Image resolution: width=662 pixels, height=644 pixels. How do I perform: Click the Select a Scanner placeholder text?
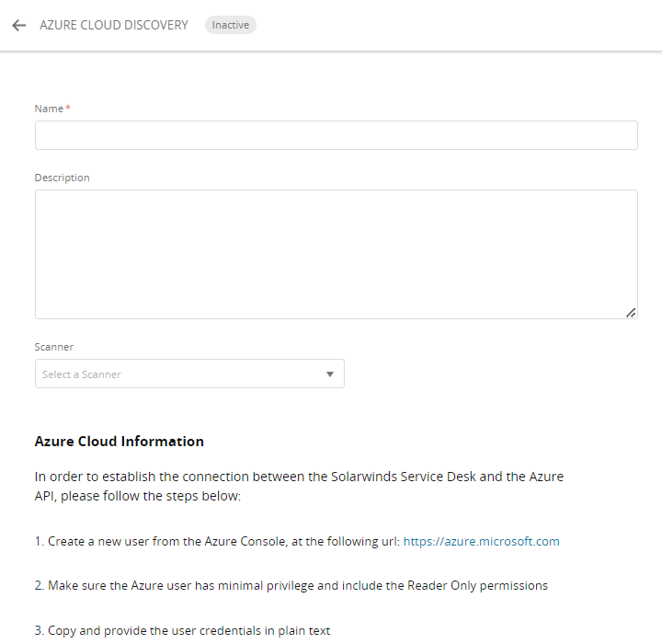pos(82,374)
